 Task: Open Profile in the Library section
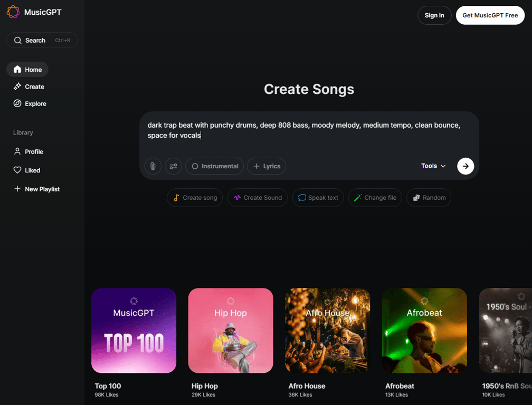coord(28,151)
